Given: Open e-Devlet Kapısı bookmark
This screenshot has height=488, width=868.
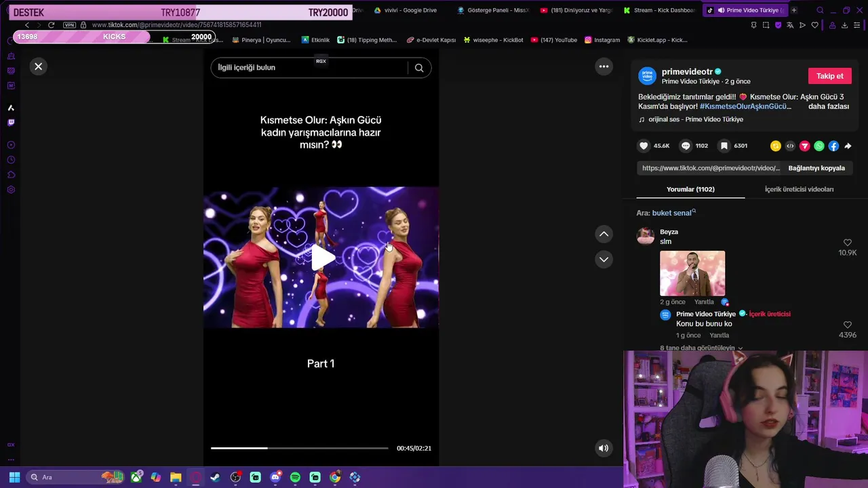Looking at the screenshot, I should 431,40.
